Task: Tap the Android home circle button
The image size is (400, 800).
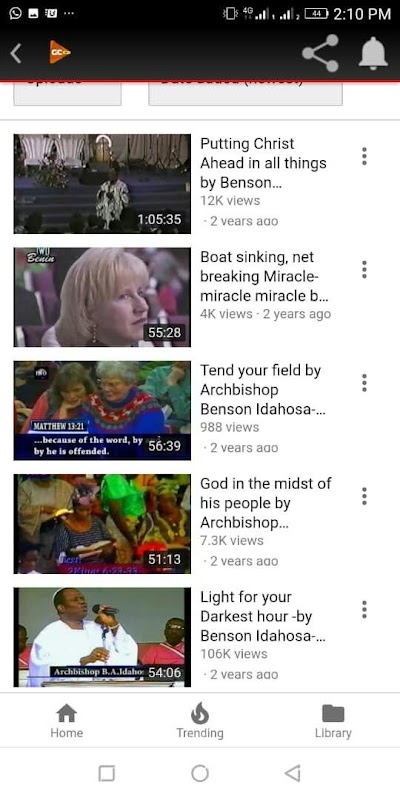Action: click(x=200, y=773)
